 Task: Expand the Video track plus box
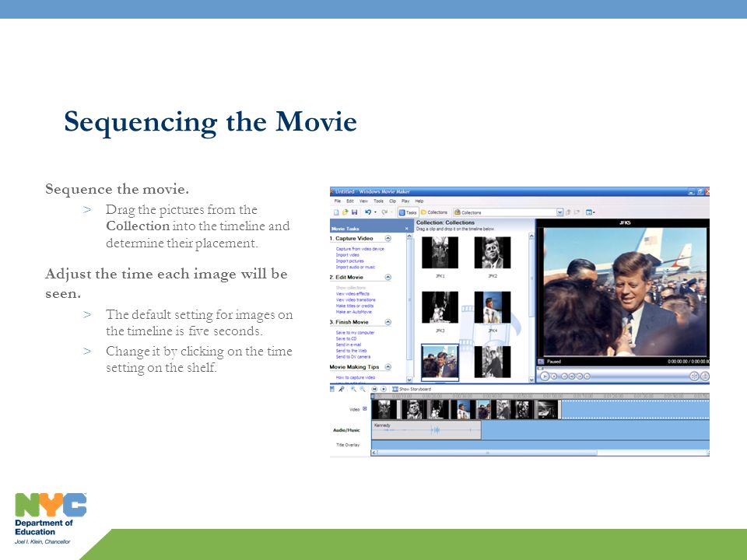(x=365, y=408)
